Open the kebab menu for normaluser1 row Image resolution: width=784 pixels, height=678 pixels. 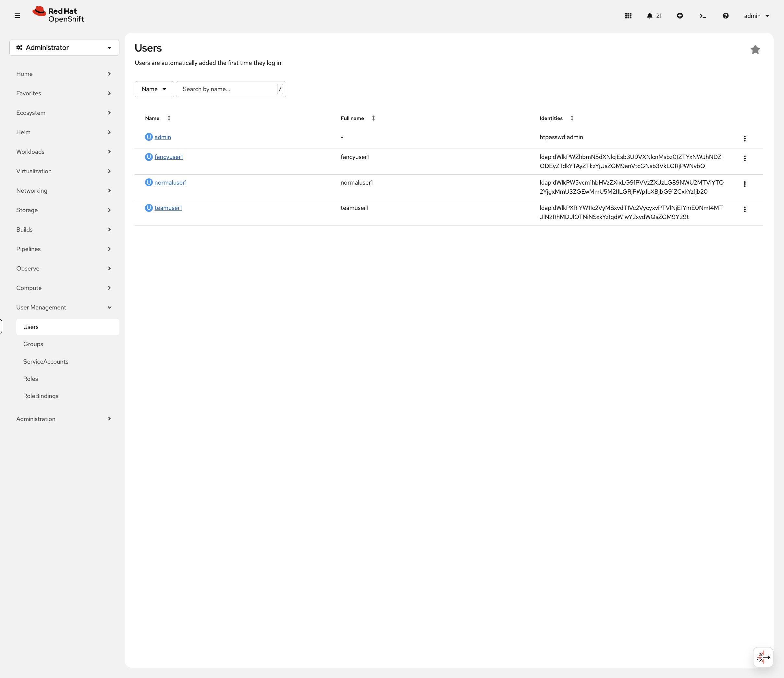tap(745, 184)
